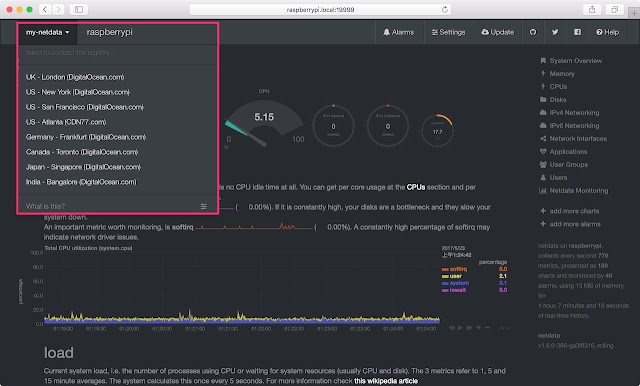Click the chart resize handle icon

(x=504, y=328)
